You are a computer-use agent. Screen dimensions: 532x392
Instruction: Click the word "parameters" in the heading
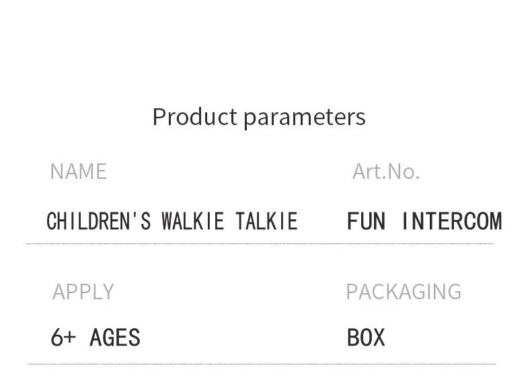[x=304, y=118]
